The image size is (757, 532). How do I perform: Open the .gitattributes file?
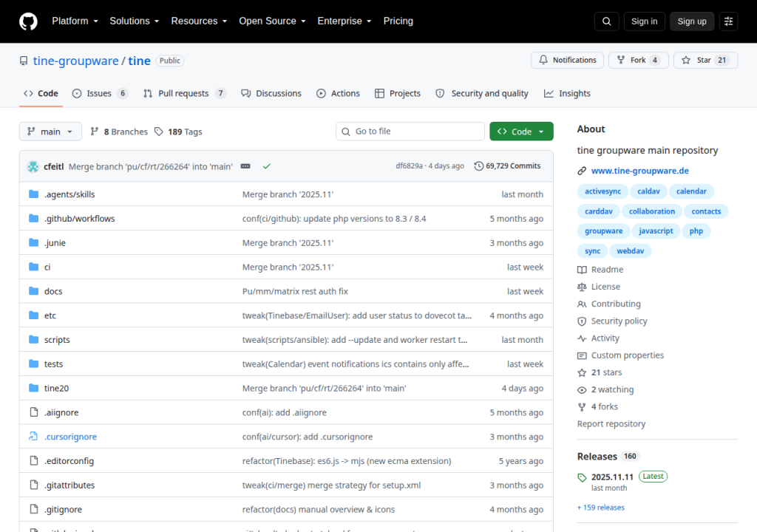pos(69,485)
